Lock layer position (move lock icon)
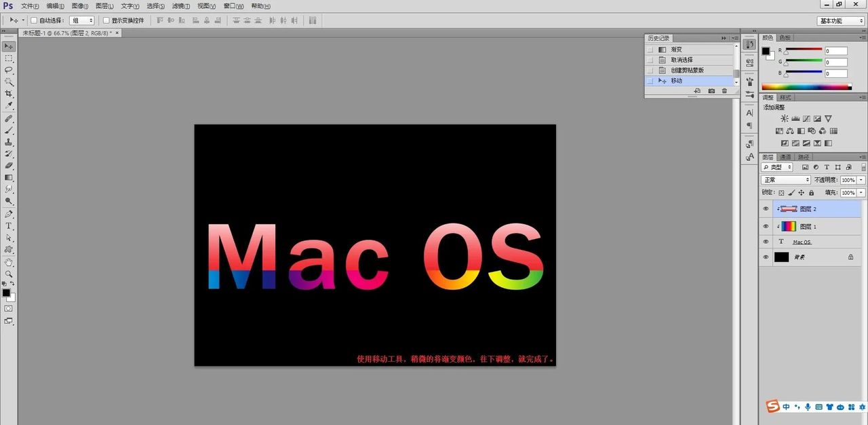The image size is (868, 425). click(802, 193)
